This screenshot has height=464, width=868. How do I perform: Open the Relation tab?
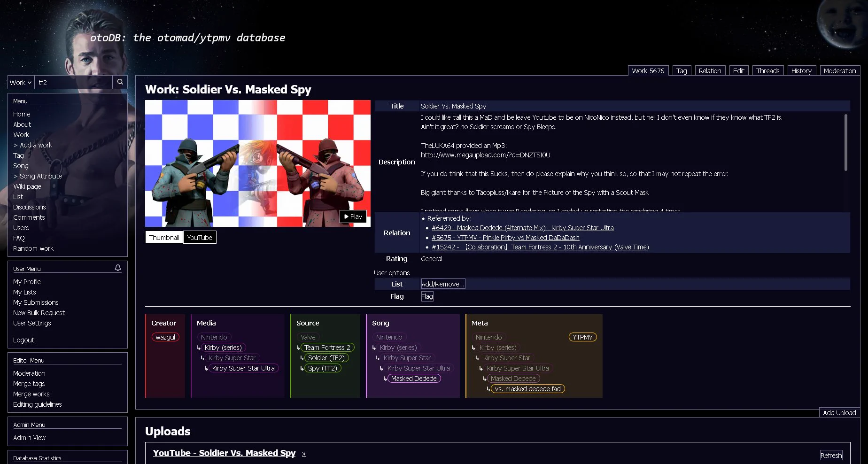tap(710, 71)
